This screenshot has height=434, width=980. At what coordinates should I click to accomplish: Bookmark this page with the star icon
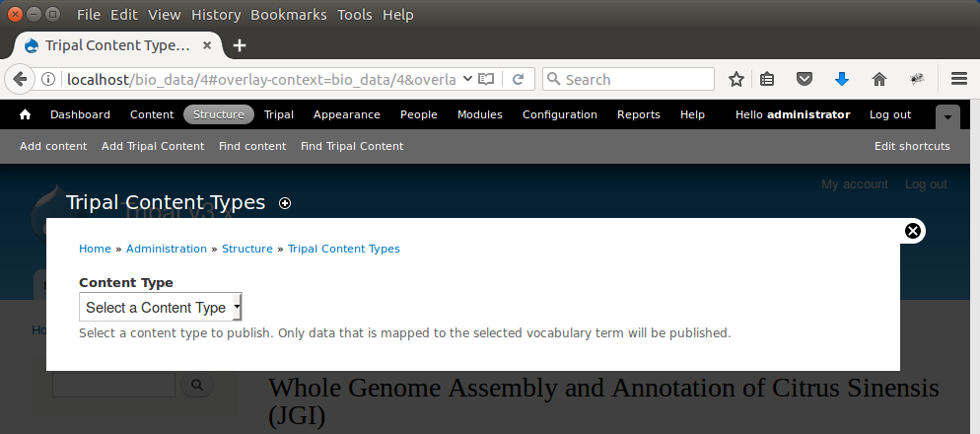(735, 79)
